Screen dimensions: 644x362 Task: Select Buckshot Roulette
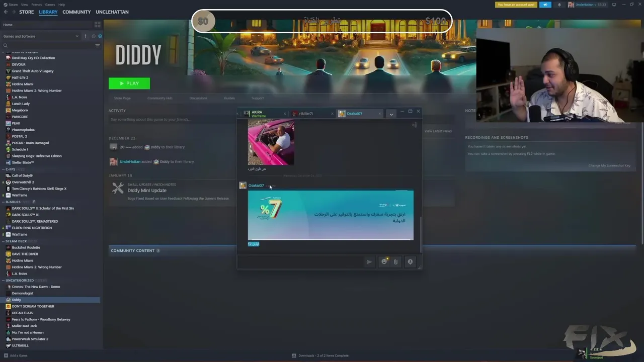click(26, 247)
